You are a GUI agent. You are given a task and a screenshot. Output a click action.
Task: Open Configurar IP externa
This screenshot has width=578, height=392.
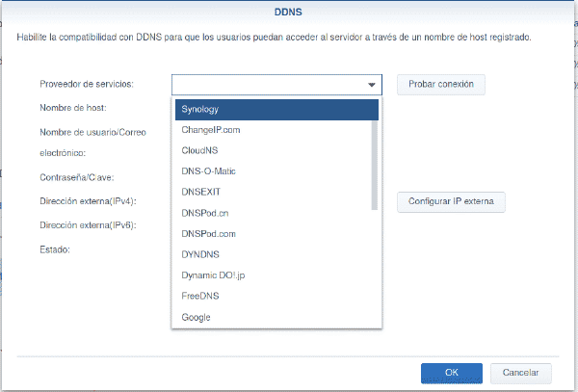(451, 201)
